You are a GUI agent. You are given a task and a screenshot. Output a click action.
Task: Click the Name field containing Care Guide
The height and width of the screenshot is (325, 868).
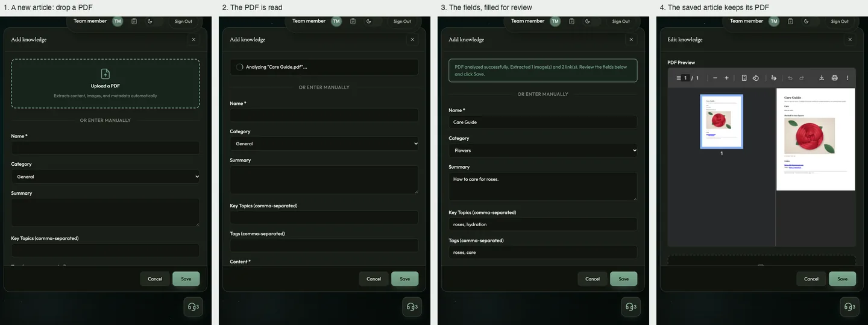[x=543, y=122]
